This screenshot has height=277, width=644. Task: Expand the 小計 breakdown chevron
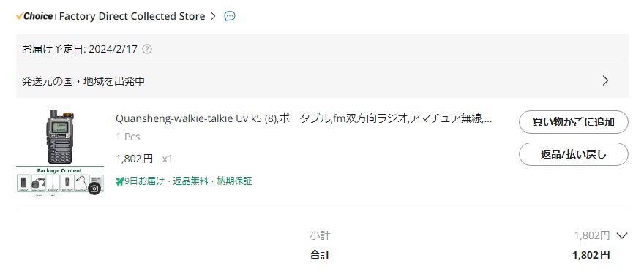click(x=622, y=235)
